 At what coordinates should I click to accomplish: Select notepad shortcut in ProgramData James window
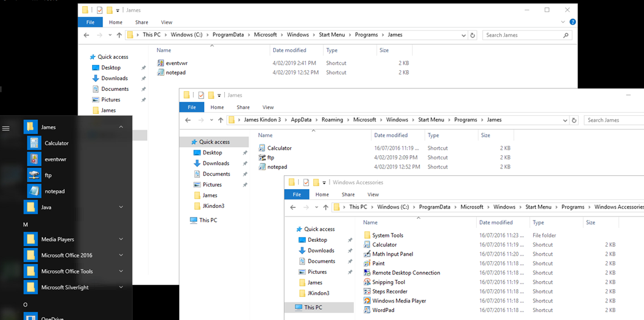[x=175, y=72]
